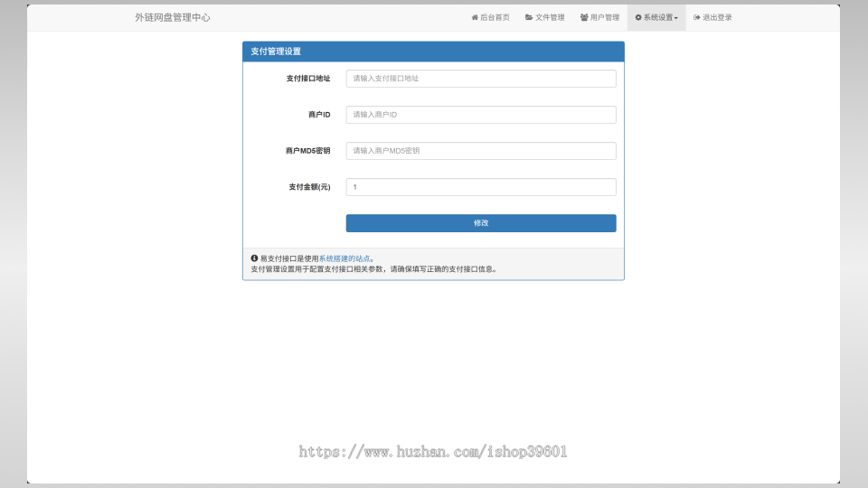Click the footer note about 支付接口相关参数
868x488 pixels.
(x=374, y=269)
